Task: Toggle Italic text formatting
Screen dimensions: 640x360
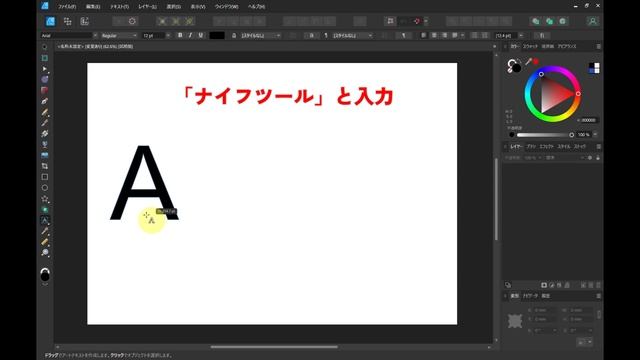Action: [x=190, y=36]
